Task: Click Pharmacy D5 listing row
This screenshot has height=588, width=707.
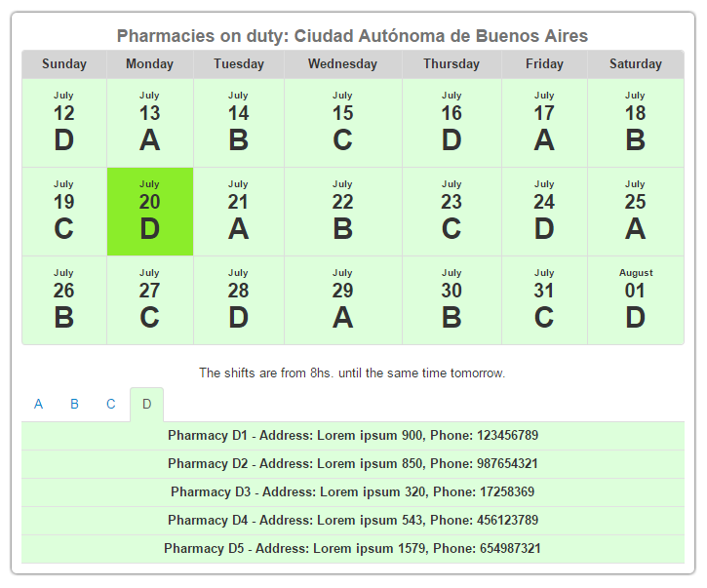Action: tap(353, 549)
